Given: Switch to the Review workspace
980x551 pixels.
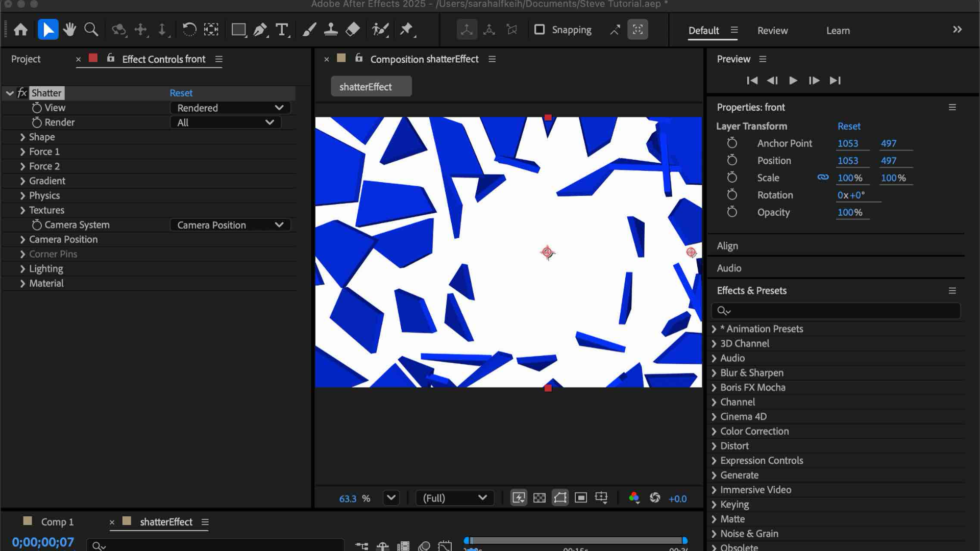Looking at the screenshot, I should tap(772, 31).
